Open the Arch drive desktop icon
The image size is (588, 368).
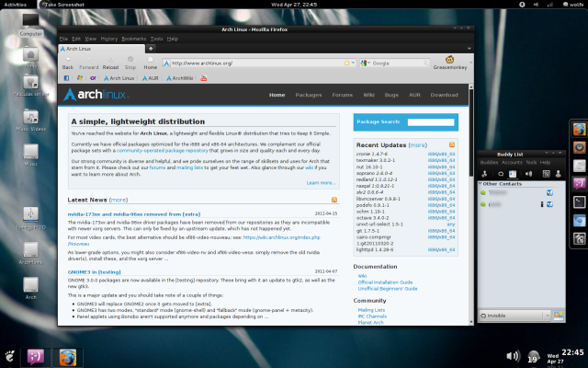tap(30, 288)
